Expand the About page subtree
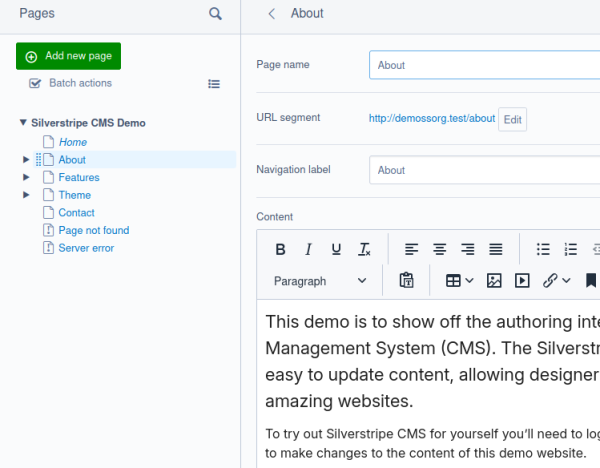The image size is (600, 468). click(x=26, y=159)
